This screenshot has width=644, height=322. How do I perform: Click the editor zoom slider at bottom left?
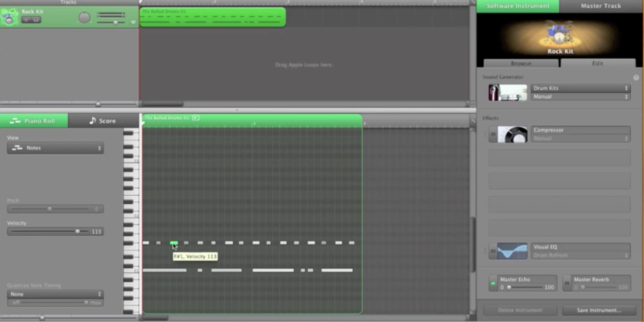pos(42,318)
